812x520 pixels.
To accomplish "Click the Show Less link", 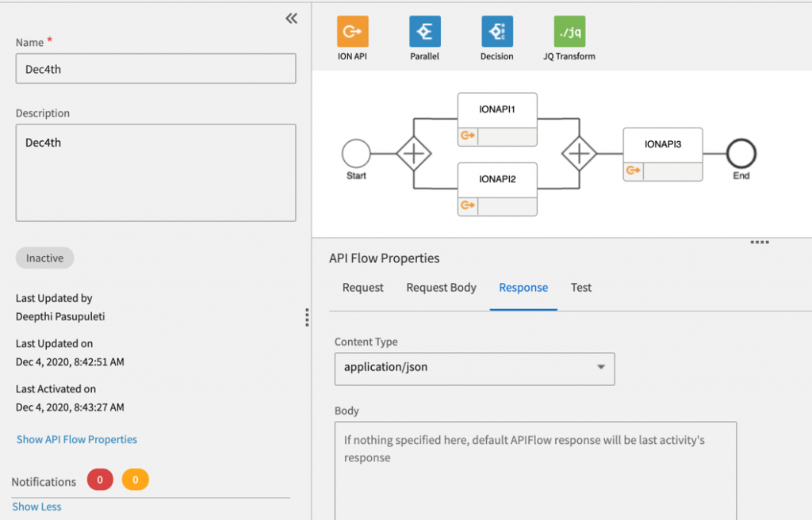I will point(36,507).
